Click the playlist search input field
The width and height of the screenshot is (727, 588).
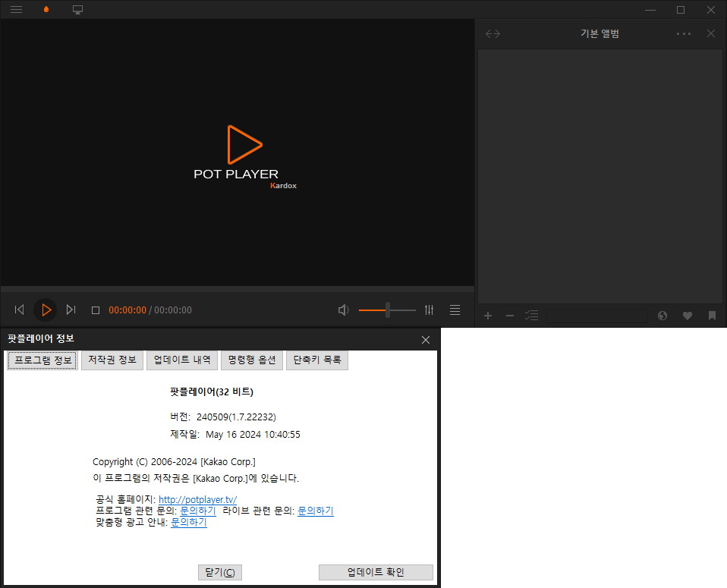(597, 316)
